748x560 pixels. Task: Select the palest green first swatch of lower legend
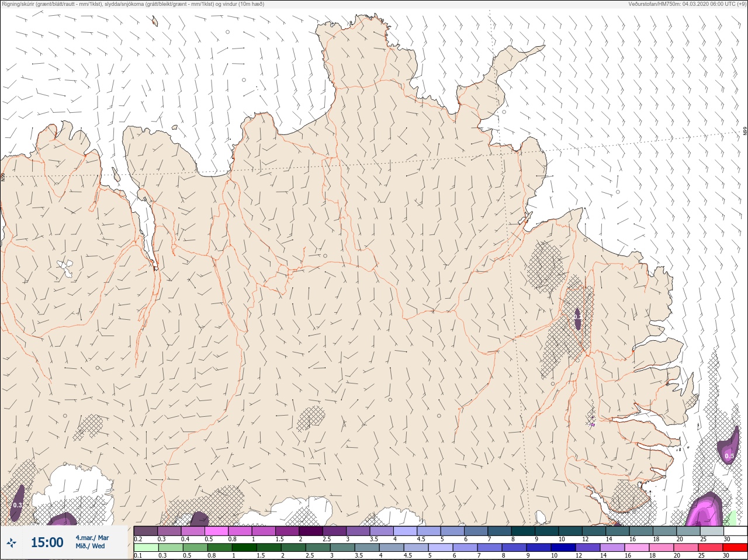[146, 548]
